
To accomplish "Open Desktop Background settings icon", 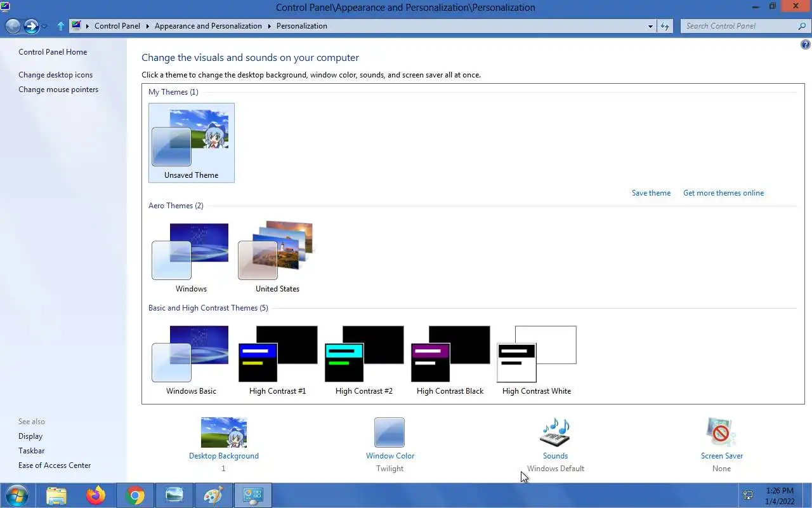I will 223,432.
